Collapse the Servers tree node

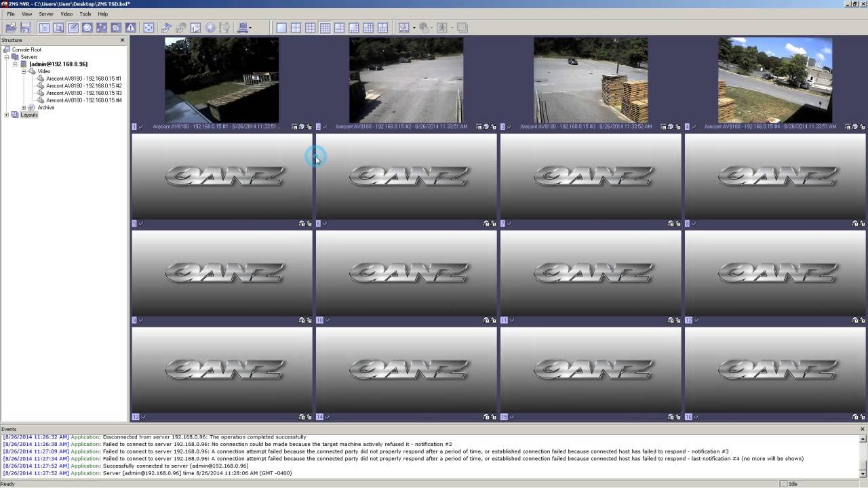(x=7, y=57)
